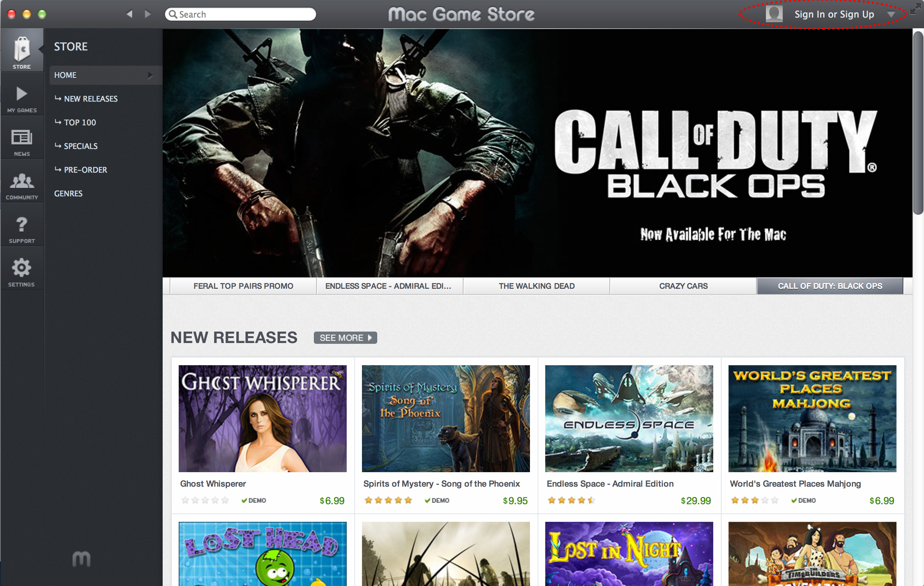Click the 'm' logo in sidebar
Screen dimensions: 924x586
(x=81, y=559)
